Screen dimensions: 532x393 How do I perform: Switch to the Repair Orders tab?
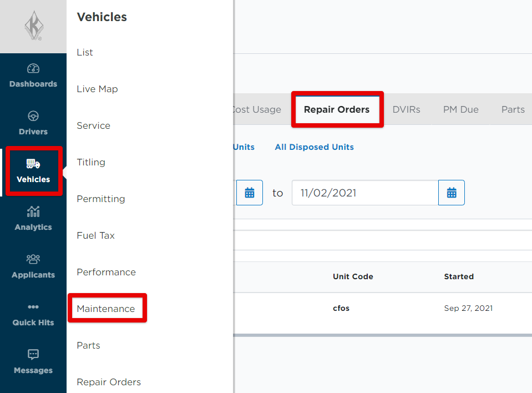tap(337, 109)
